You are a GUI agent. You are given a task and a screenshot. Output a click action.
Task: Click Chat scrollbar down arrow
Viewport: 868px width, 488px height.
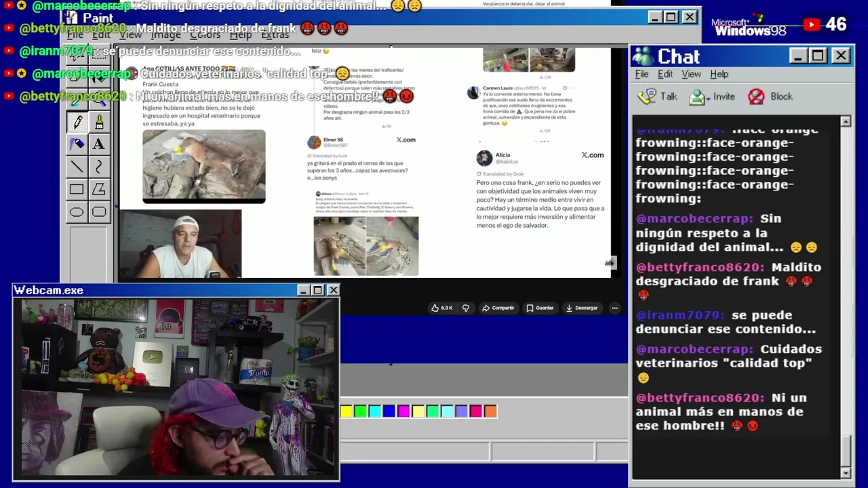point(846,472)
